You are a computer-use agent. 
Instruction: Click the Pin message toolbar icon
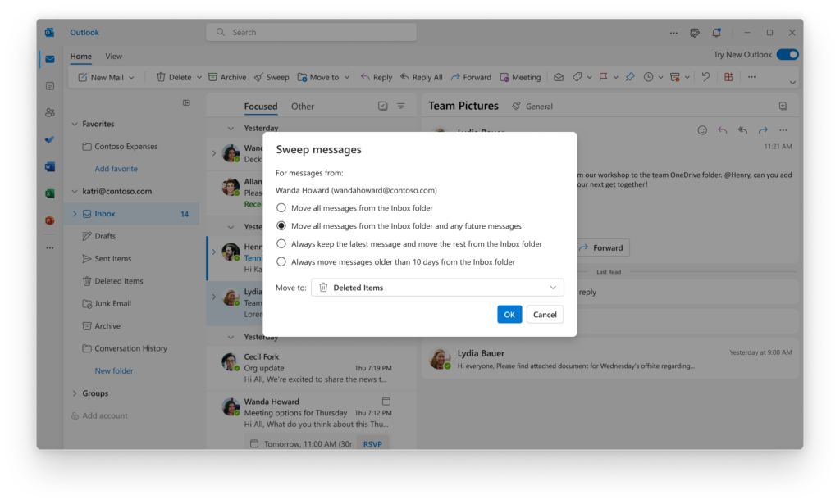[629, 76]
